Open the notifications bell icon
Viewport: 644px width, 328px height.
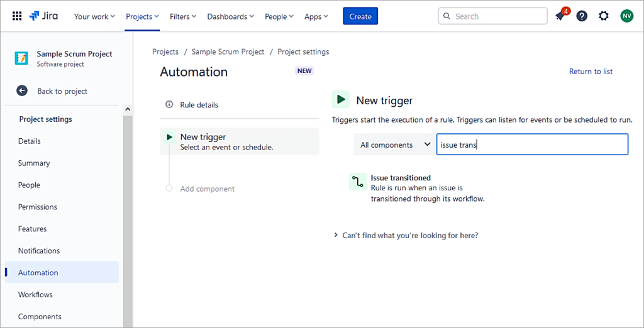click(x=560, y=16)
